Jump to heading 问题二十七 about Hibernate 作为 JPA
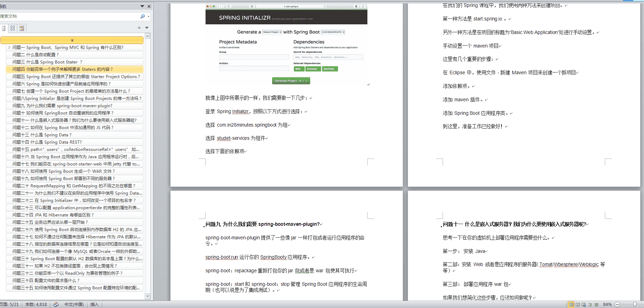Screen dimensions: 644x308 click(x=75, y=237)
